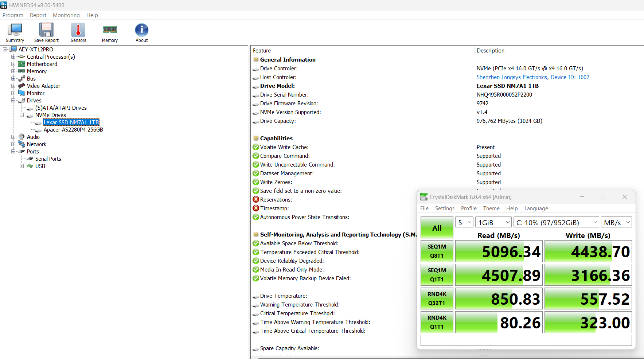Select Apacer AS2280P4 256GB drive

pos(73,130)
